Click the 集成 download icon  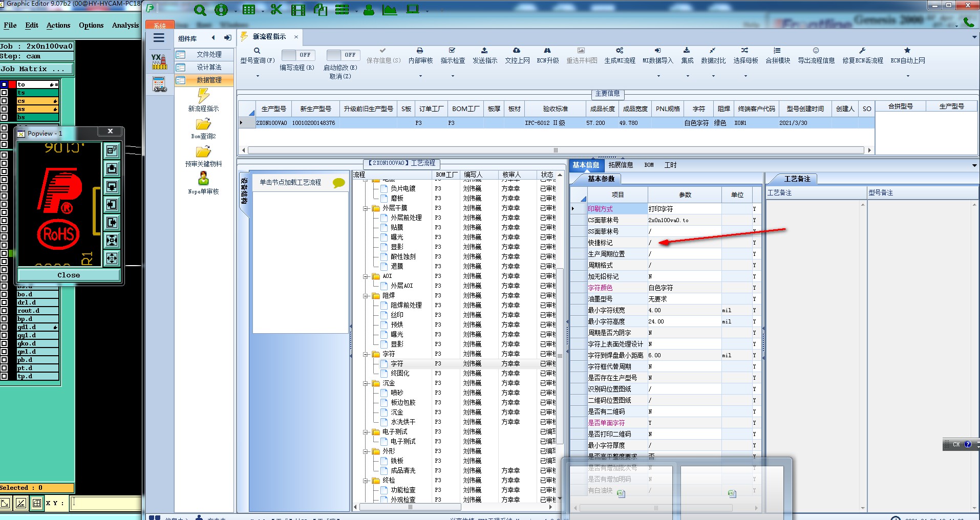687,51
